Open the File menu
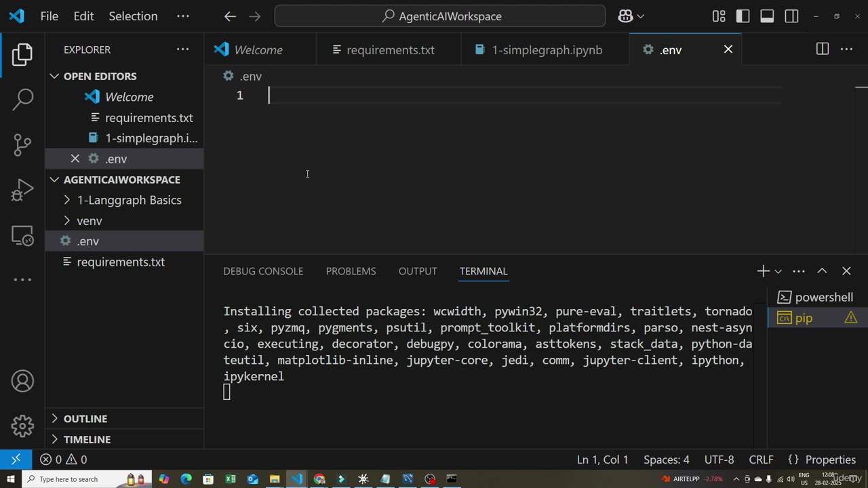 tap(50, 16)
